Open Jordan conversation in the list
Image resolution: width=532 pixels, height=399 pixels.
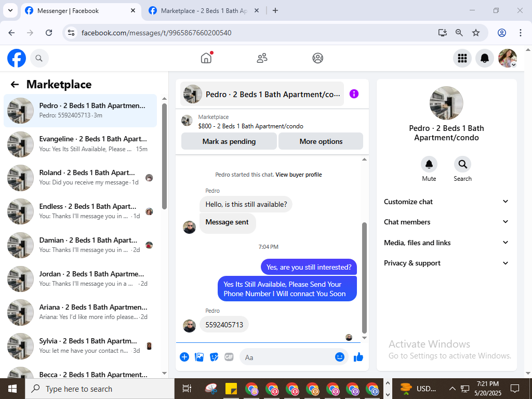[80, 279]
